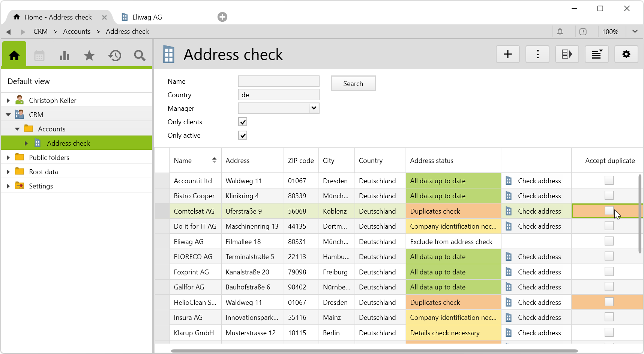Expand the Public folders tree node
644x354 pixels.
click(8, 158)
